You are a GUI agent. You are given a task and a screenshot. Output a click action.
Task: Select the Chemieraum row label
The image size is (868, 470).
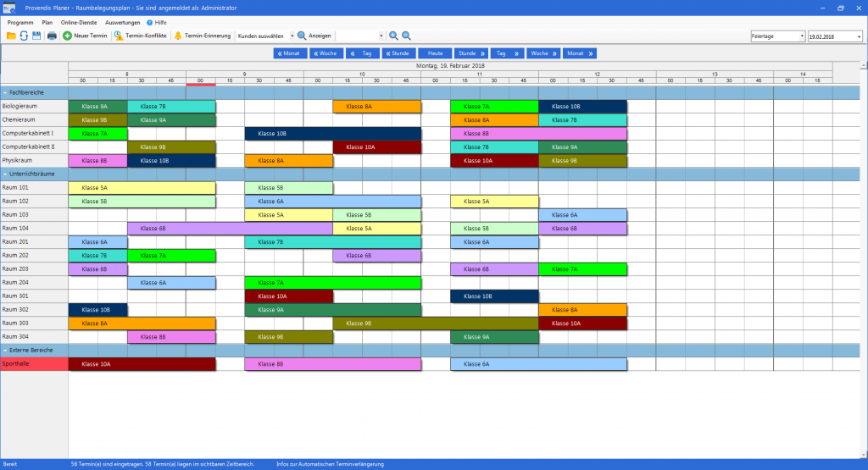point(34,119)
